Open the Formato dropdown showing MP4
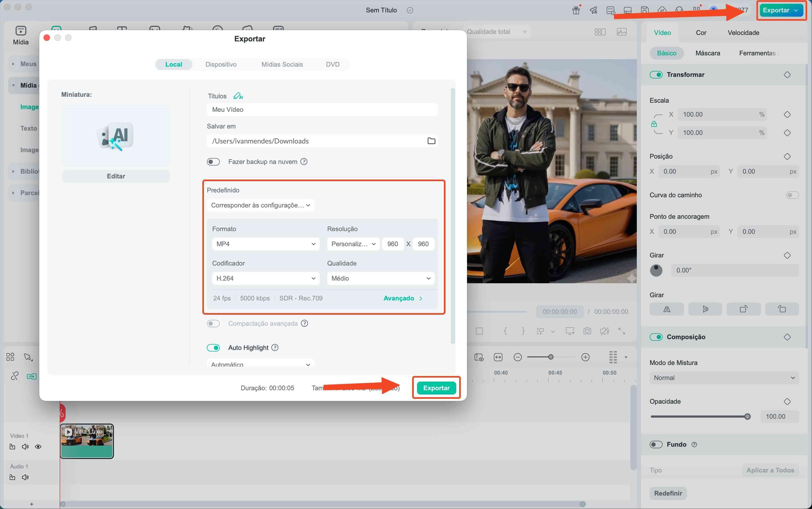Image resolution: width=812 pixels, height=509 pixels. click(265, 244)
